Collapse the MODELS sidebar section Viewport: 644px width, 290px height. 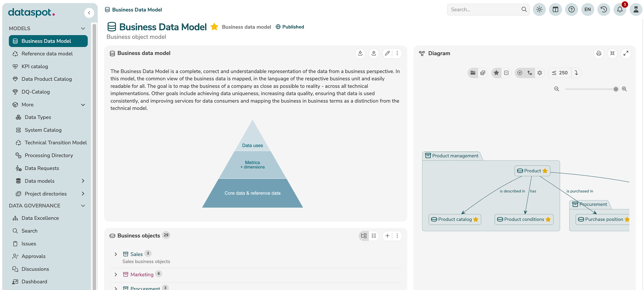[83, 28]
